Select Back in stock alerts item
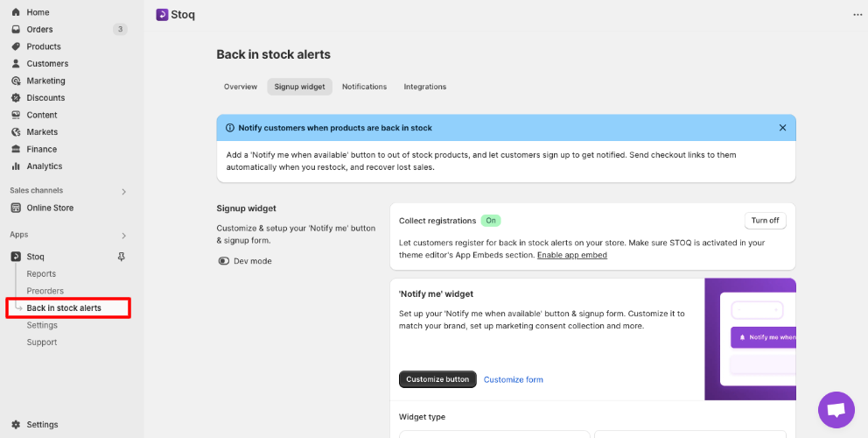This screenshot has height=438, width=868. [68, 308]
